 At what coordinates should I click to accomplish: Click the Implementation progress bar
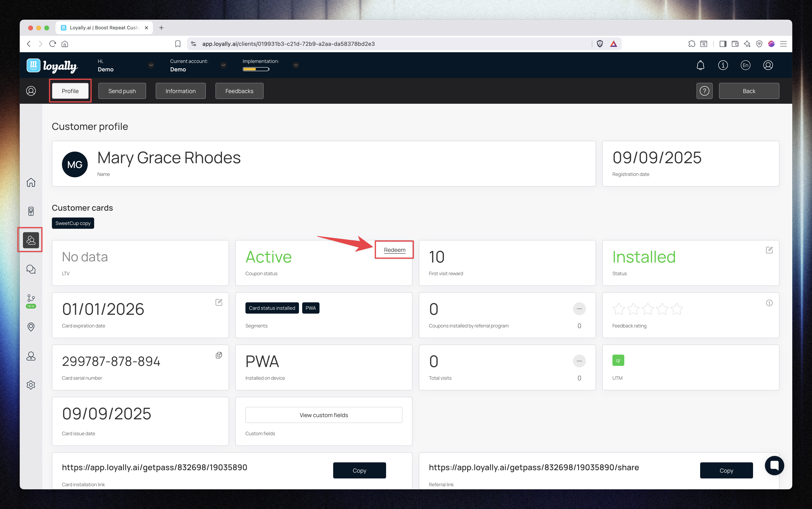[256, 69]
